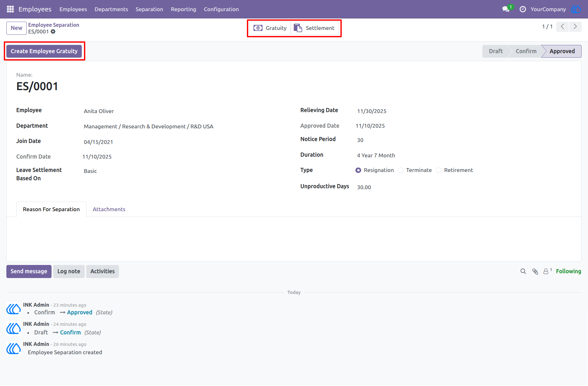The height and width of the screenshot is (386, 588).
Task: Open the apps grid menu icon
Action: click(10, 9)
